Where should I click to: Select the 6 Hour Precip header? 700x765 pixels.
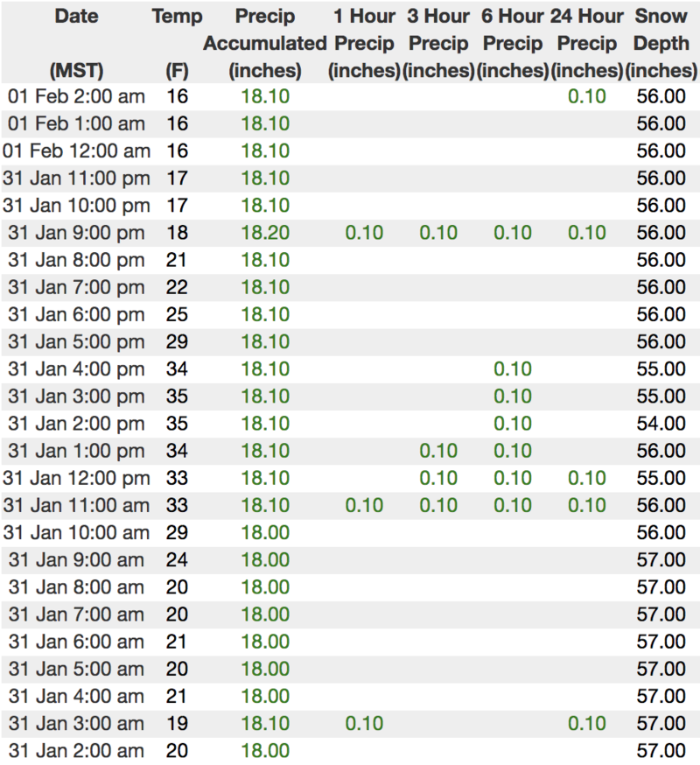513,42
